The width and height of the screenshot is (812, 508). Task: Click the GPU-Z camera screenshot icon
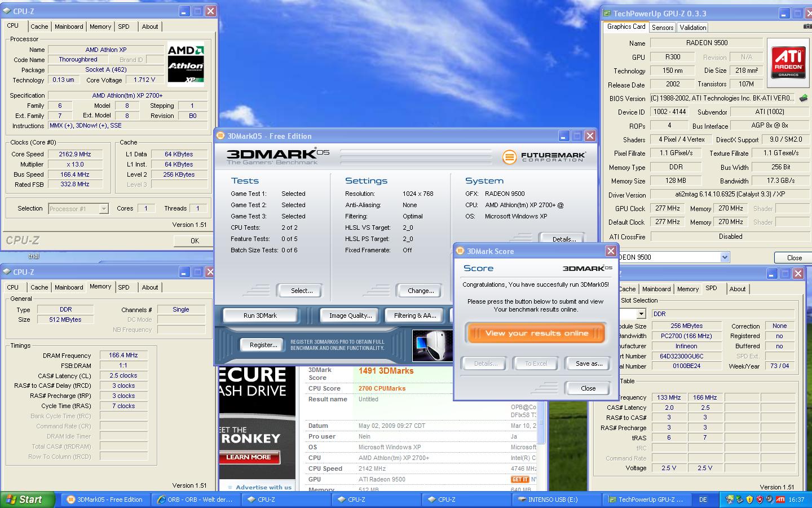point(808,27)
